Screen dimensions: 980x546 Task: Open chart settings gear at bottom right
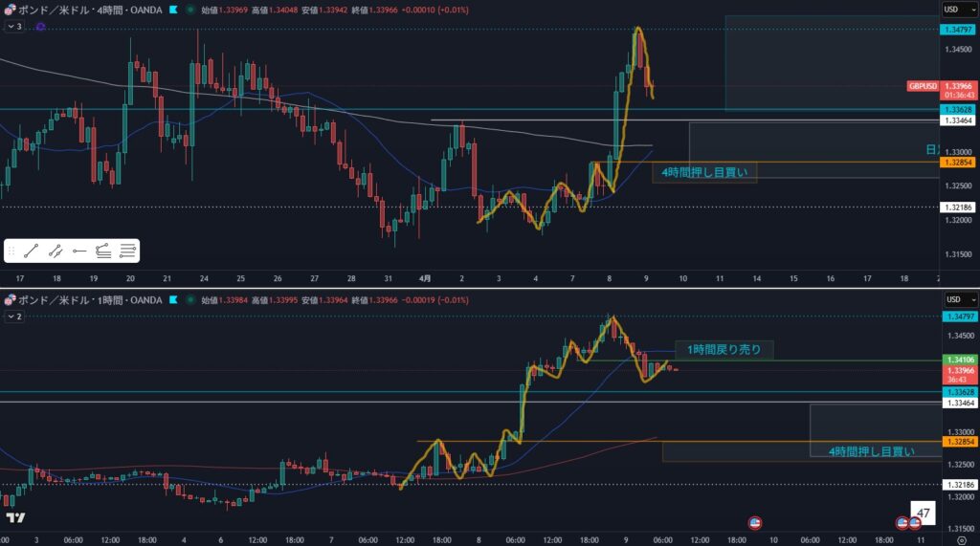pyautogui.click(x=962, y=539)
